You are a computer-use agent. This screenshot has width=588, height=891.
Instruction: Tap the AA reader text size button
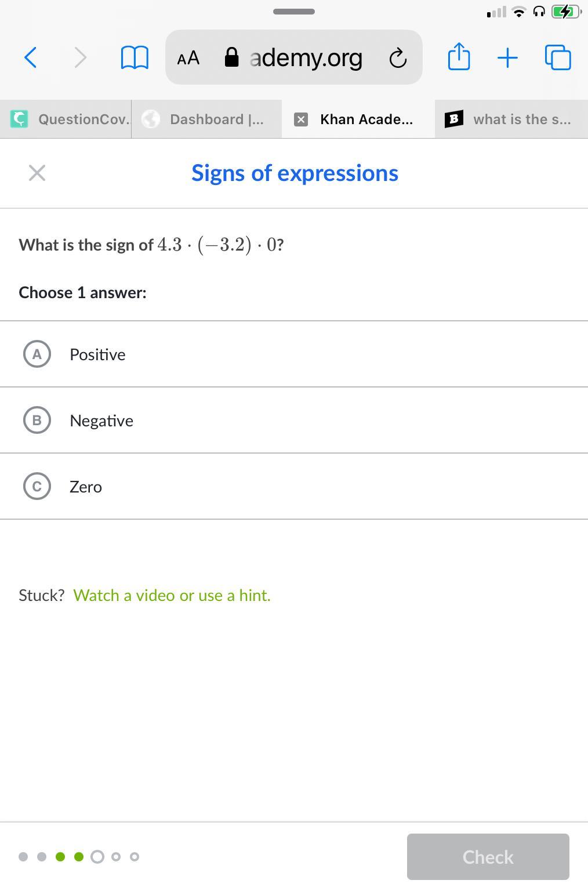point(188,58)
